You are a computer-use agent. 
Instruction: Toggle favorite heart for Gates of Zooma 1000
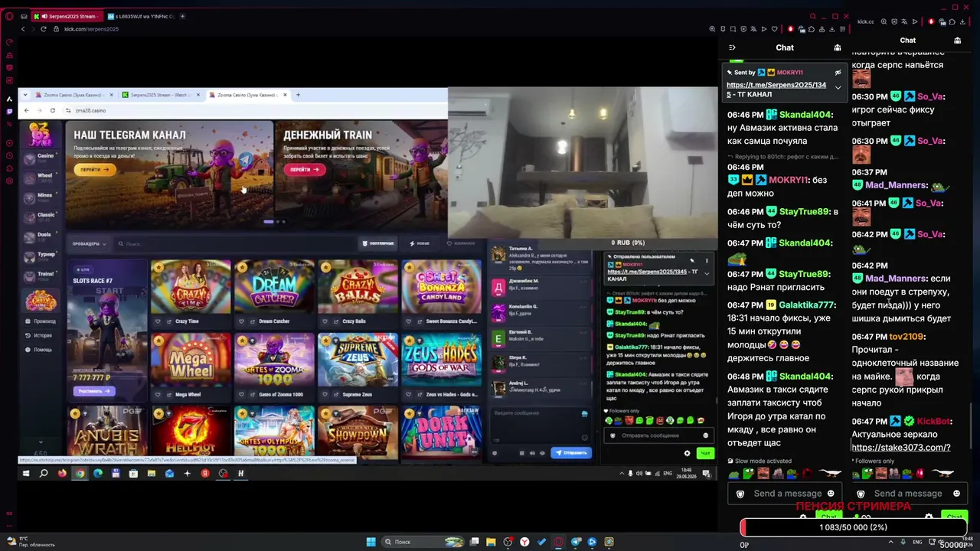point(242,395)
